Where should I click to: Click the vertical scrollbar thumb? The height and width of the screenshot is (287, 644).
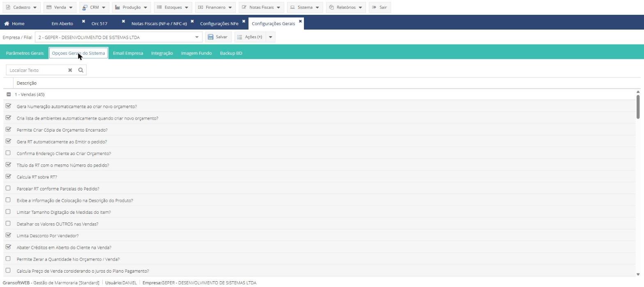(x=638, y=106)
